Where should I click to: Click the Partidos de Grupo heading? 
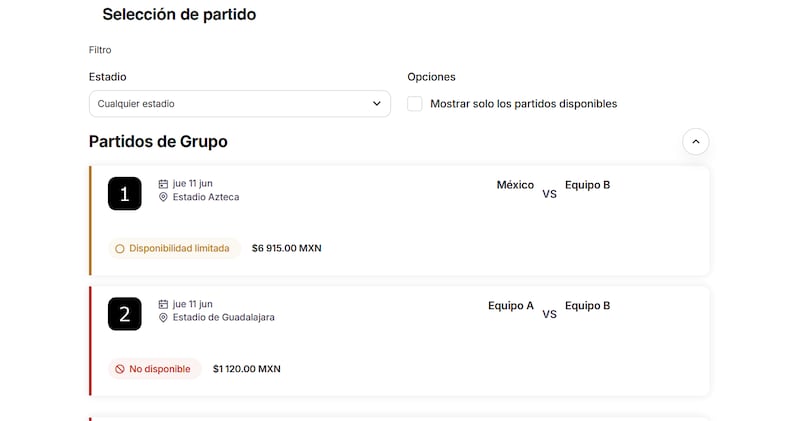pyautogui.click(x=158, y=142)
